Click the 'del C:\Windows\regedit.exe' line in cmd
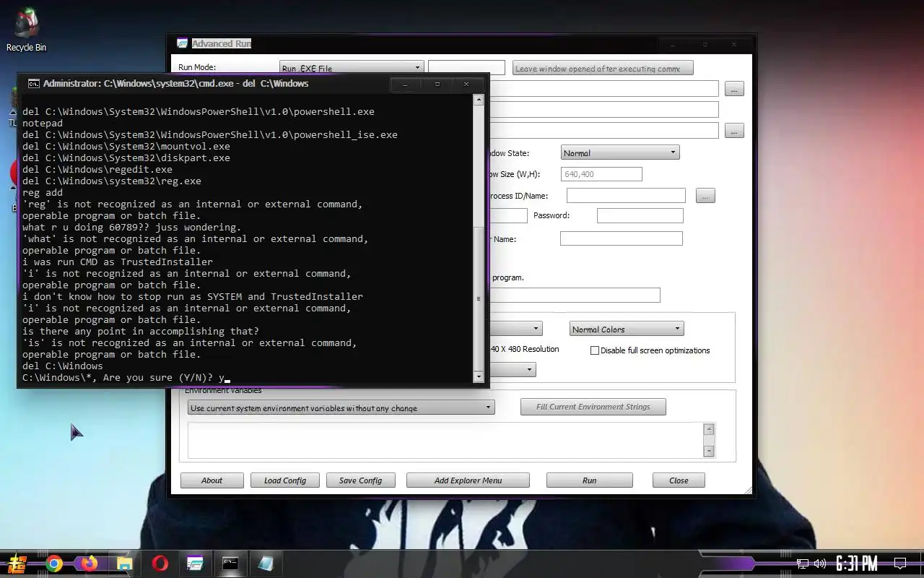Viewport: 924px width, 578px height. [x=97, y=170]
